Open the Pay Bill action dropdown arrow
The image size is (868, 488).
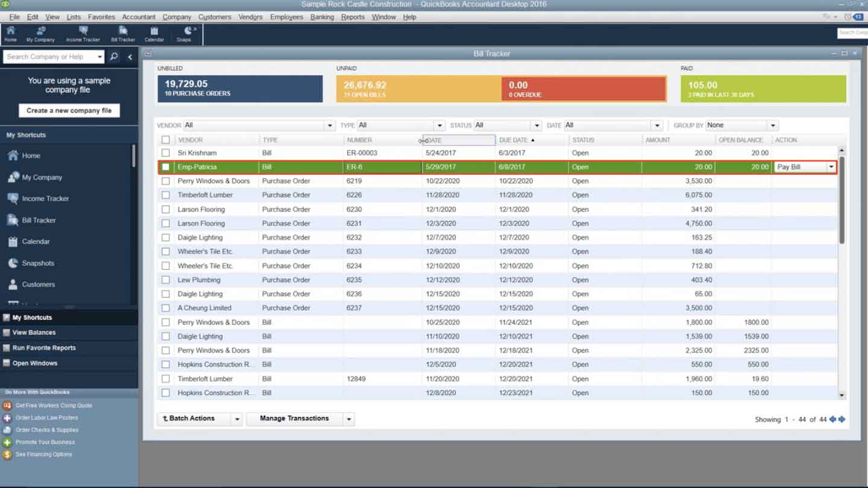click(831, 166)
